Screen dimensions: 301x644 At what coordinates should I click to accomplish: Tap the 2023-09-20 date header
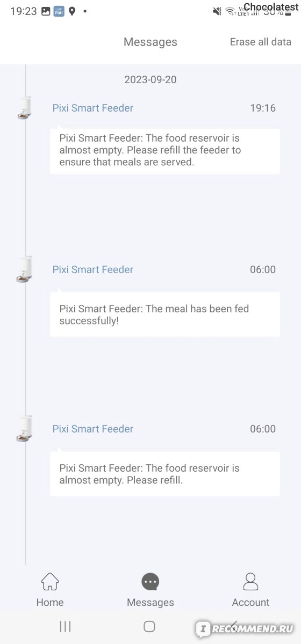[x=150, y=79]
